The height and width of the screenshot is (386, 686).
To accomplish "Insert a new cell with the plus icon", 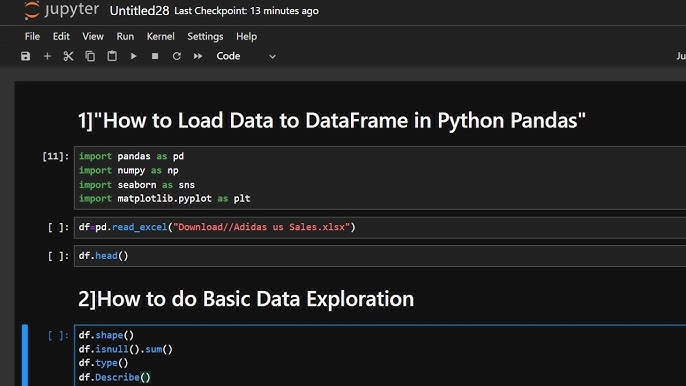I will 47,56.
